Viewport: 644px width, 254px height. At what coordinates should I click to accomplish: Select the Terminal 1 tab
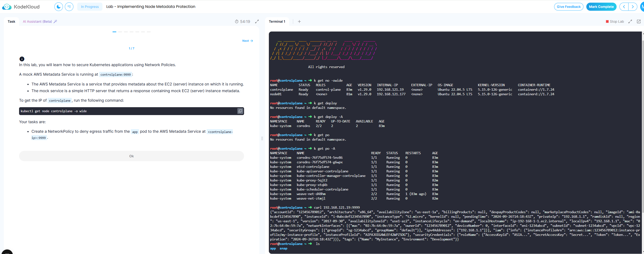pyautogui.click(x=277, y=21)
